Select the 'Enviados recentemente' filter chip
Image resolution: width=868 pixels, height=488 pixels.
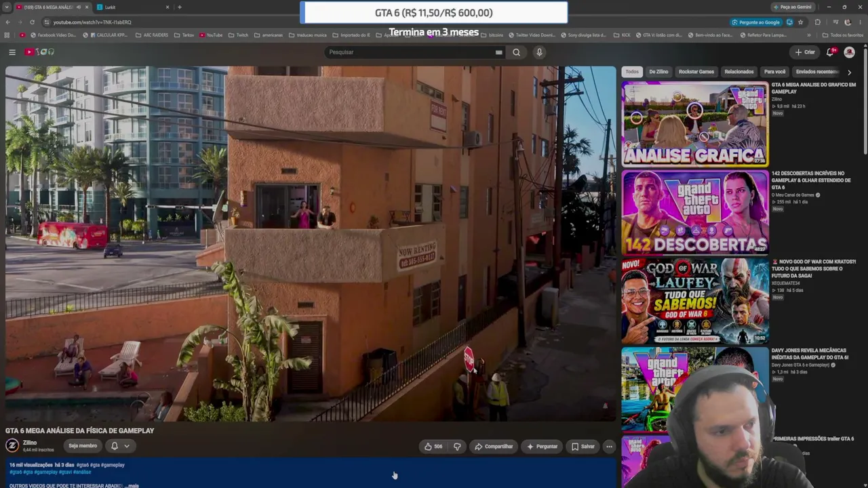[x=818, y=72]
